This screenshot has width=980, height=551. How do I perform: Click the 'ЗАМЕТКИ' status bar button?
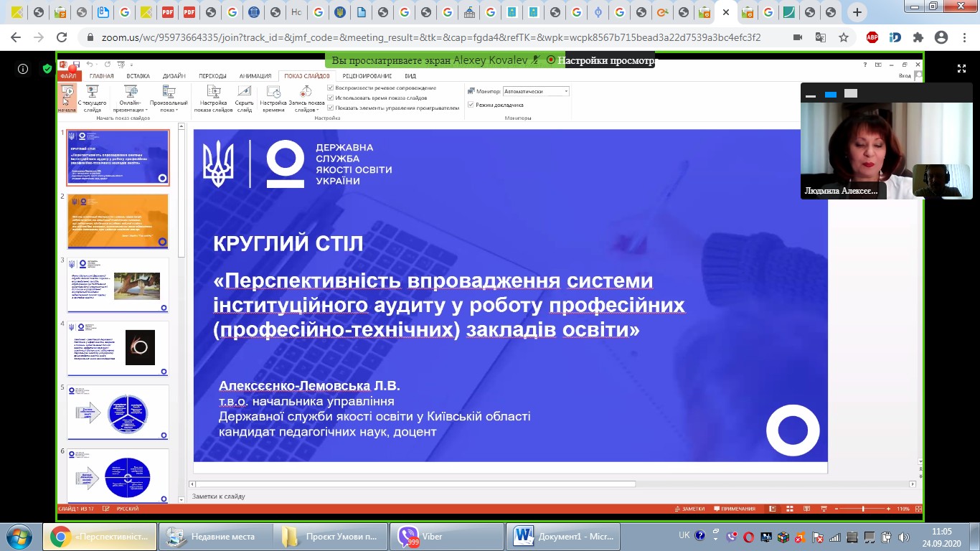click(689, 509)
